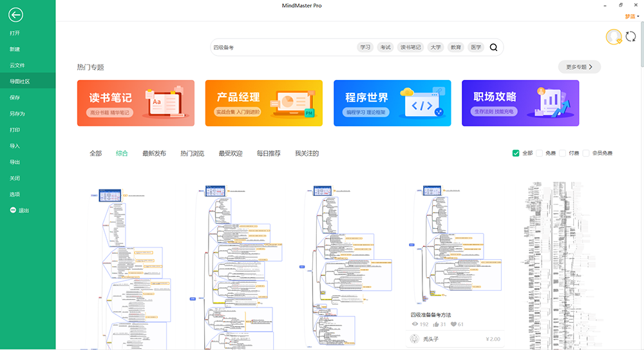Viewport: 644px width, 350px height.
Task: Click the 读书笔记 topic banner
Action: [135, 103]
